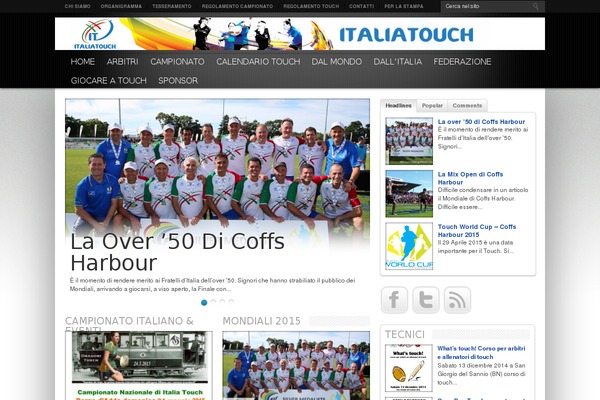
Task: Open the Dall'Italia menu item
Action: pyautogui.click(x=398, y=62)
